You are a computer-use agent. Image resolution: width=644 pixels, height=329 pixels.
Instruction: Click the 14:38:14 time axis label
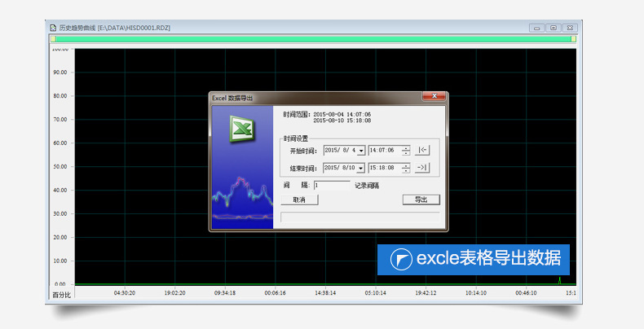tap(325, 293)
